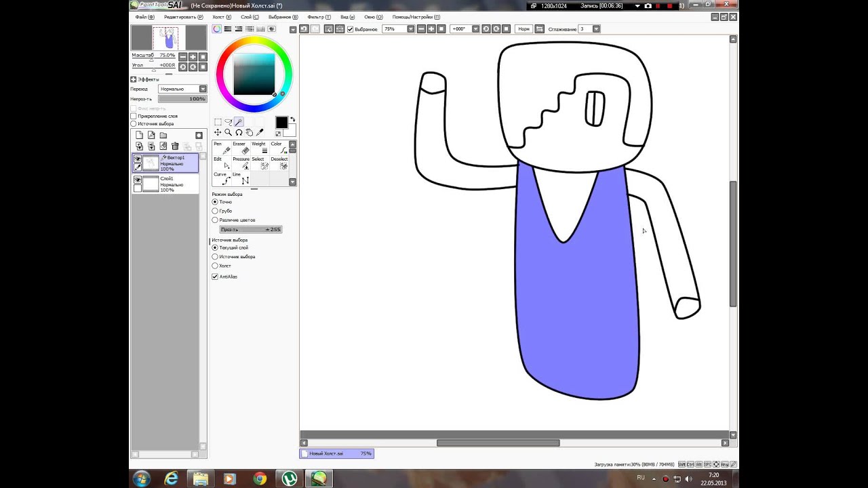868x488 pixels.
Task: Open the +000° rotation angle dropdown
Action: pos(475,29)
